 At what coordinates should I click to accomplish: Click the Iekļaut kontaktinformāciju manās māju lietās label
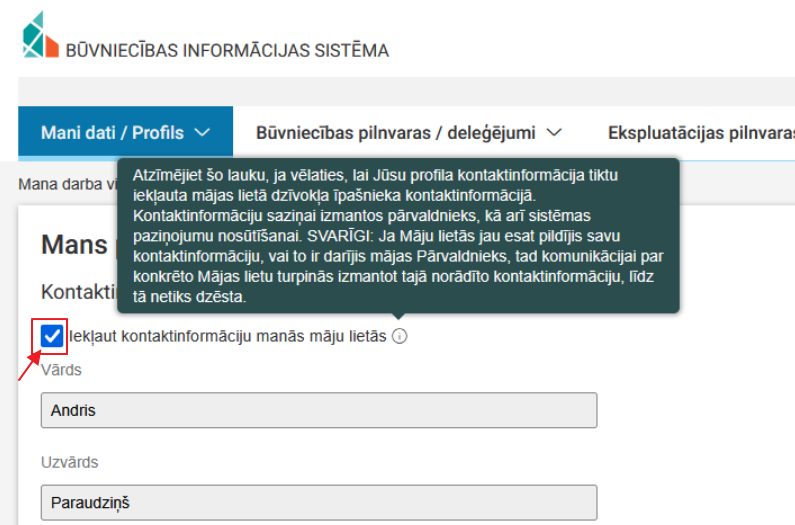[x=228, y=336]
